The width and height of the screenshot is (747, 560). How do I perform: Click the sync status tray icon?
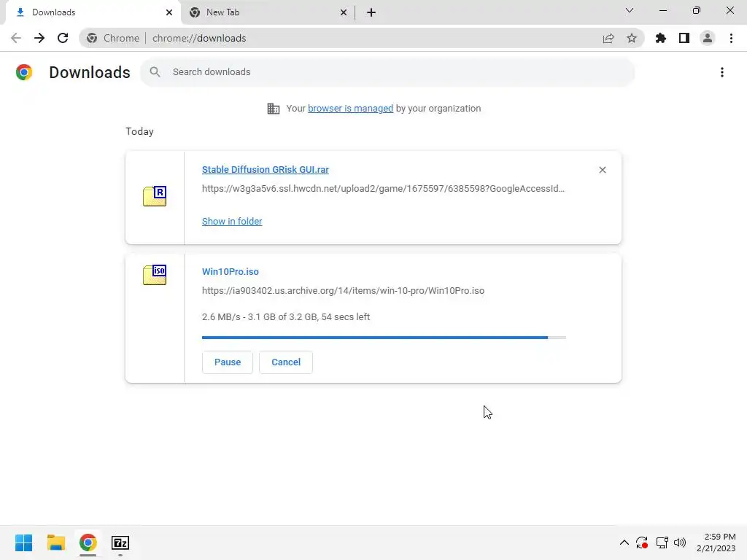point(642,542)
